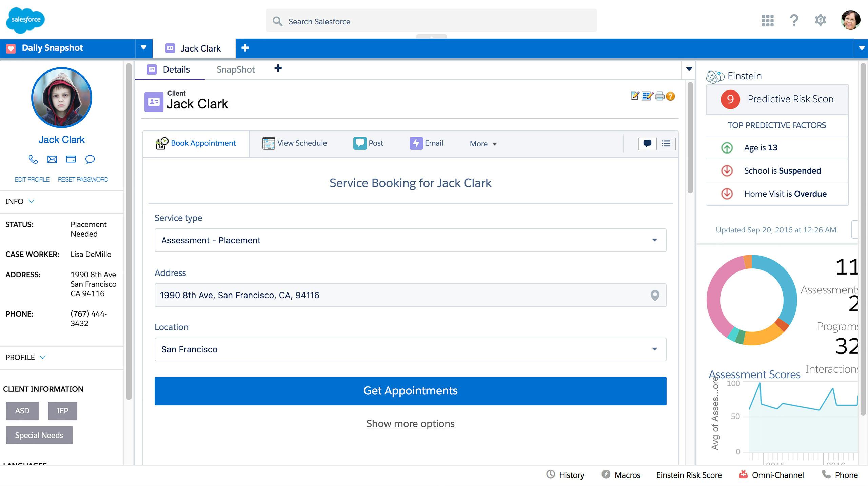The image size is (868, 486).
Task: Open Phone in the utility bar
Action: (x=840, y=475)
